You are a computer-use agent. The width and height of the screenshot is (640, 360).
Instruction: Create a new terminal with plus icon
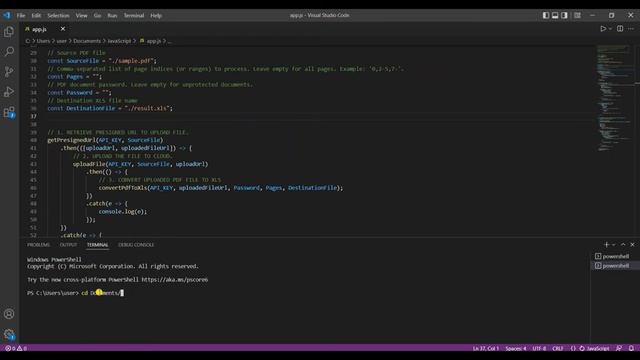(x=607, y=244)
